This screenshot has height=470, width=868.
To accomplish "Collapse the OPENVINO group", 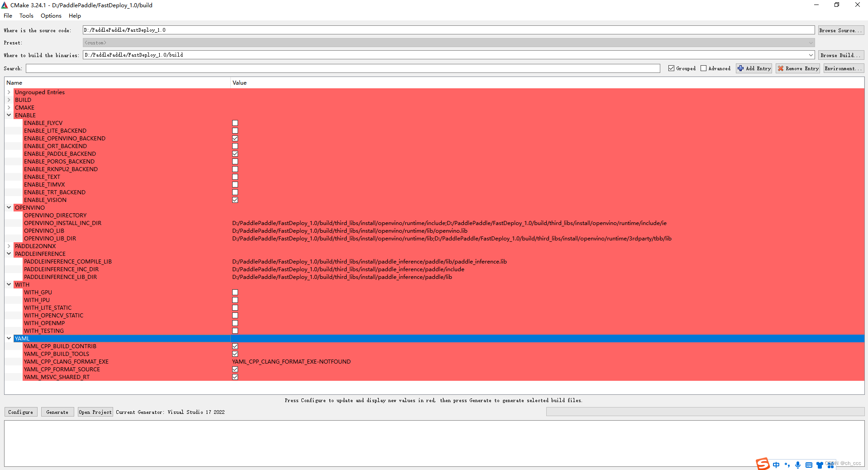I will (x=9, y=207).
